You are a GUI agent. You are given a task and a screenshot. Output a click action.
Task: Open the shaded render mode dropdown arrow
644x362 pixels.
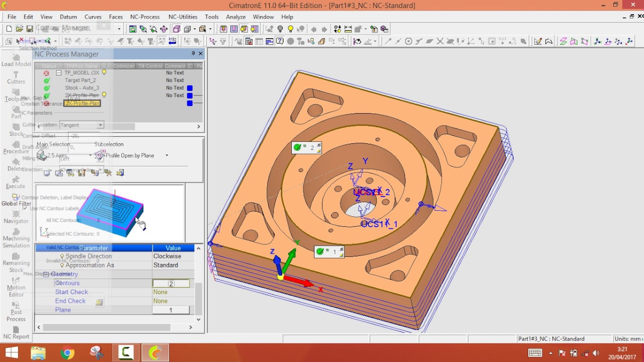(194, 29)
